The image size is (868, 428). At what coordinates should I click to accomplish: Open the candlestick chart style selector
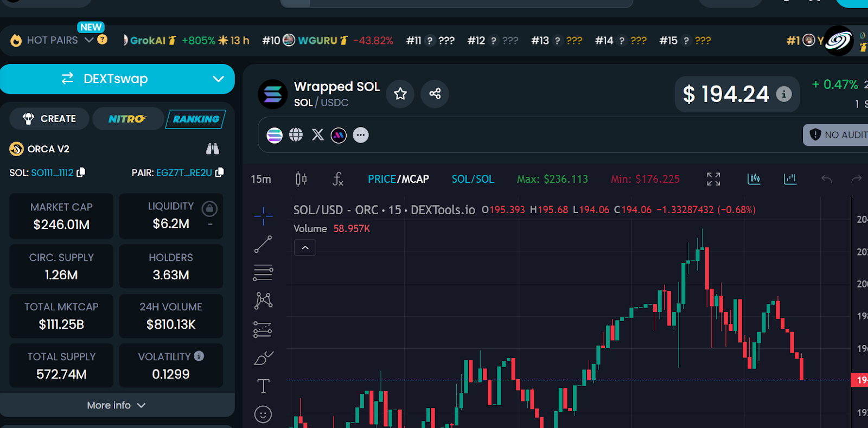[x=301, y=178]
